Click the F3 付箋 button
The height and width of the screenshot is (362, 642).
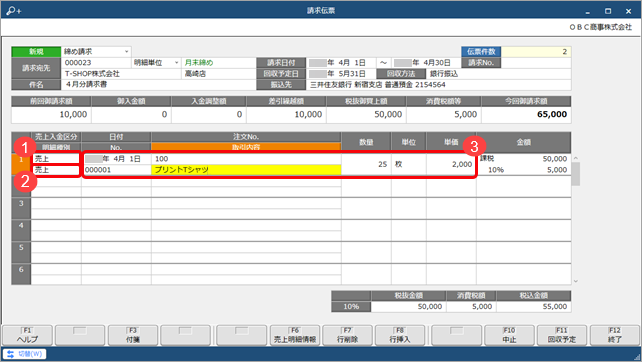(133, 335)
